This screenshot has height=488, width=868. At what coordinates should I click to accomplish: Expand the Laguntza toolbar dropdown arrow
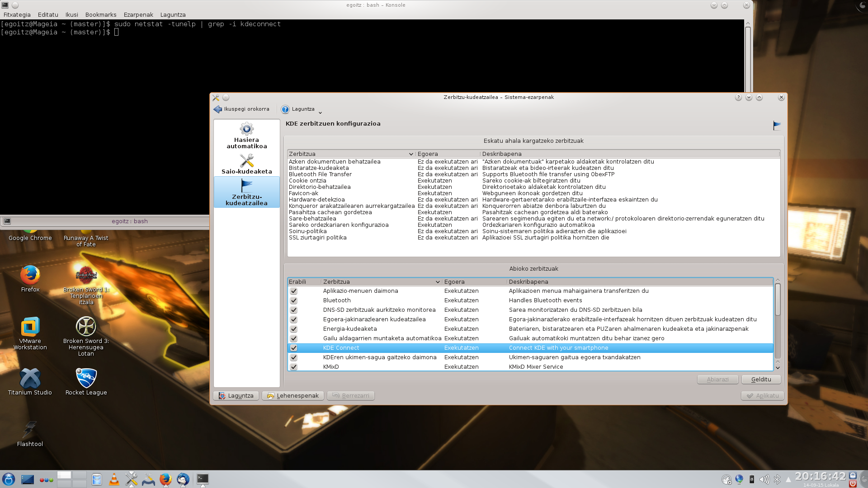pyautogui.click(x=320, y=113)
